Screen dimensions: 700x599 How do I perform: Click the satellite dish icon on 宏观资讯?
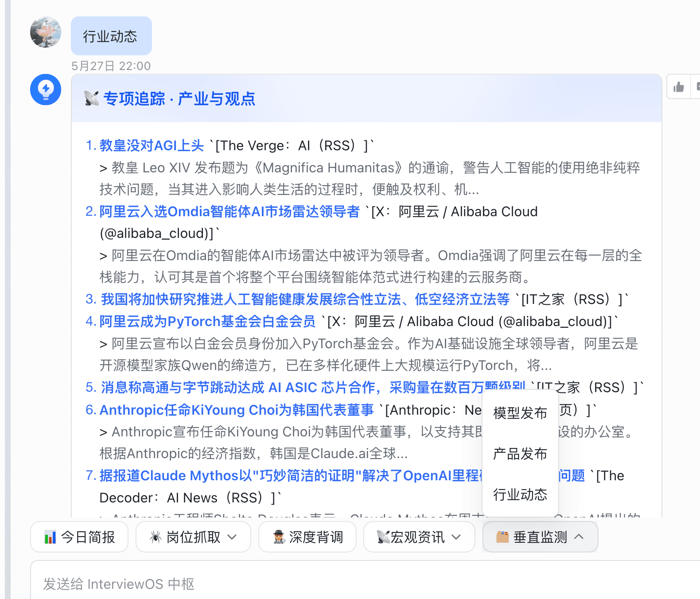click(x=383, y=537)
